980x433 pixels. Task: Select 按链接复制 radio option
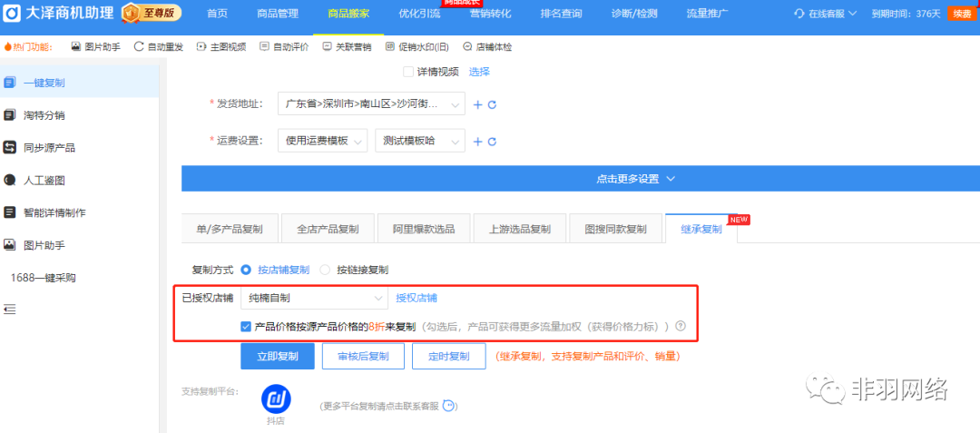click(x=325, y=270)
